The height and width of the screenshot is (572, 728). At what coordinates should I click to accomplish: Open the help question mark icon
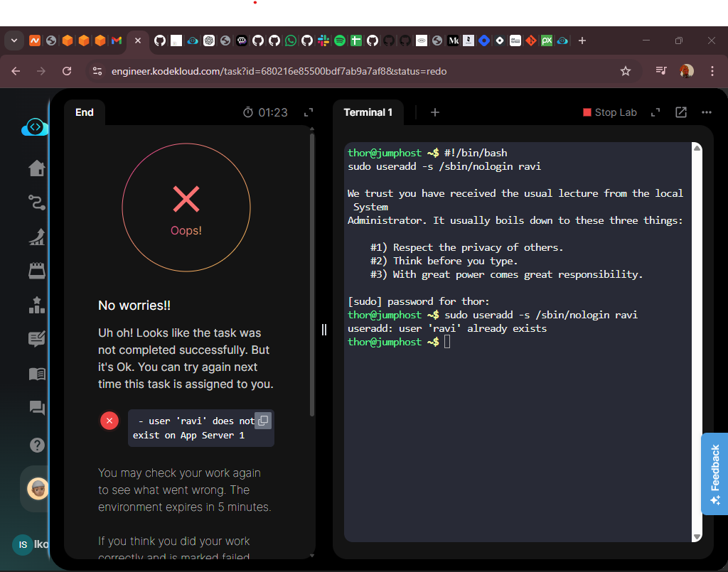[x=36, y=446]
